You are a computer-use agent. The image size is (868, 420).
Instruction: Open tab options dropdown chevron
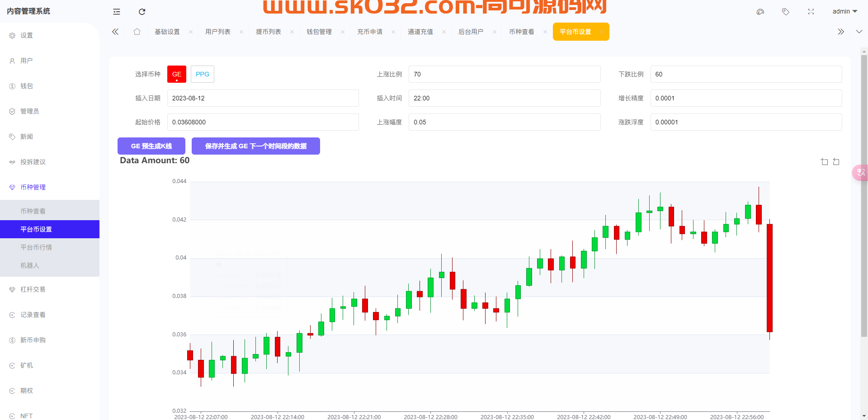(x=859, y=32)
